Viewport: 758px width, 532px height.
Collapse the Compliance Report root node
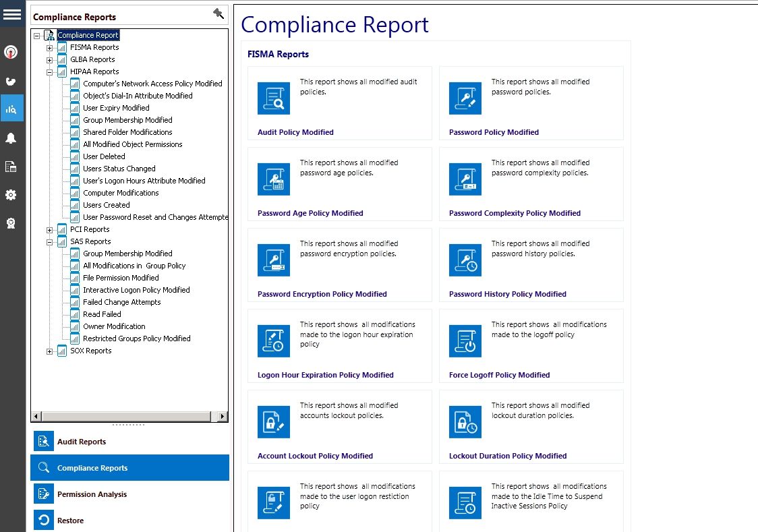click(36, 36)
